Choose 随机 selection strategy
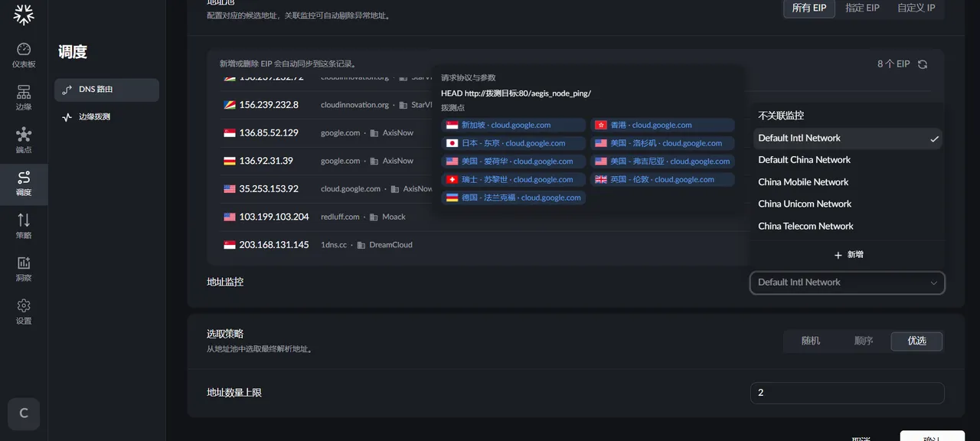This screenshot has height=441, width=980. 811,341
